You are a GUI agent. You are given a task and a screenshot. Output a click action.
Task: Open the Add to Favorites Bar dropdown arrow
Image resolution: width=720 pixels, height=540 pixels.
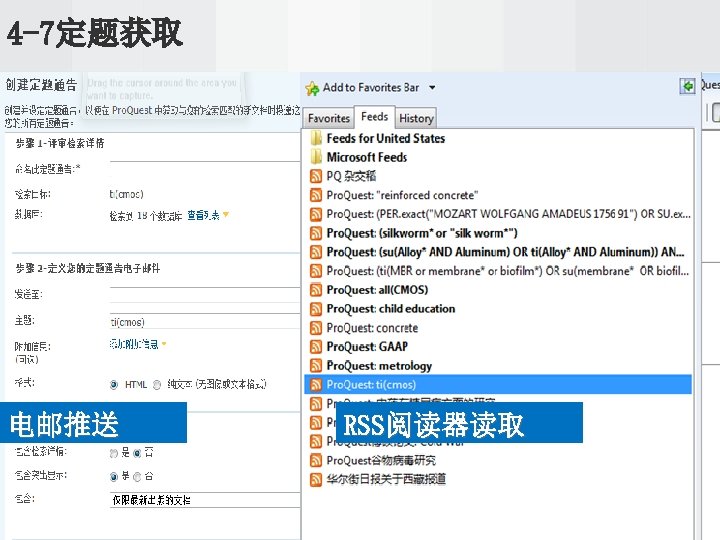432,87
